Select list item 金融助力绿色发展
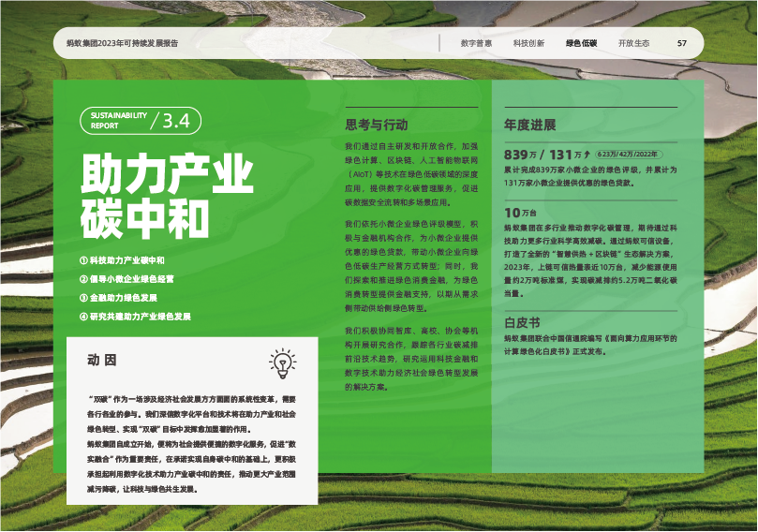 pos(123,298)
